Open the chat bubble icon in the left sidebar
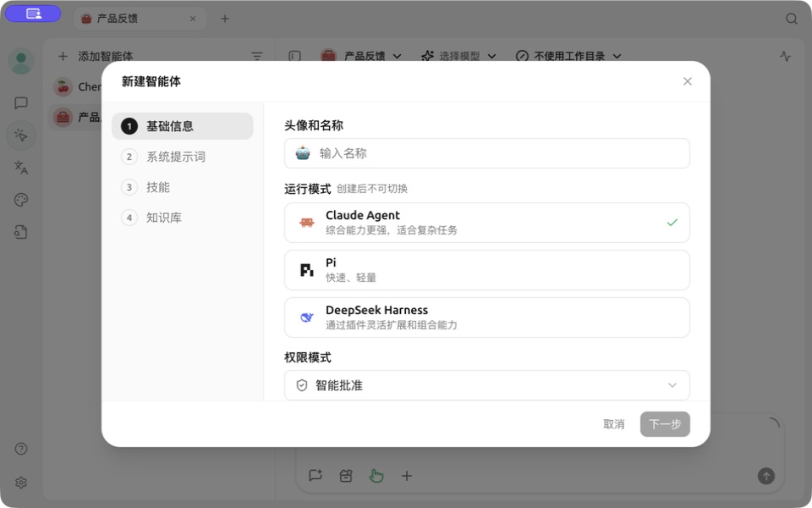 [x=21, y=102]
